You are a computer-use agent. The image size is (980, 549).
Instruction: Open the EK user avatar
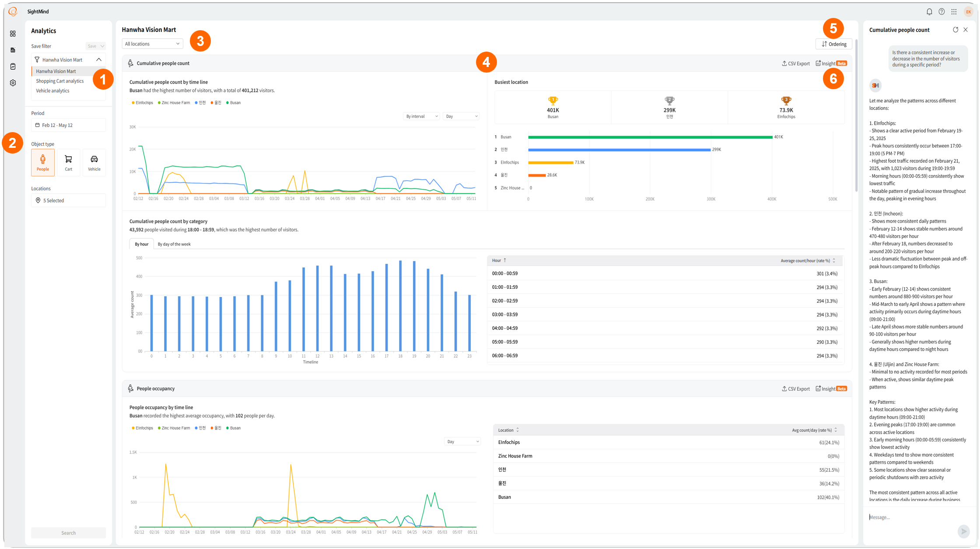[x=968, y=12]
